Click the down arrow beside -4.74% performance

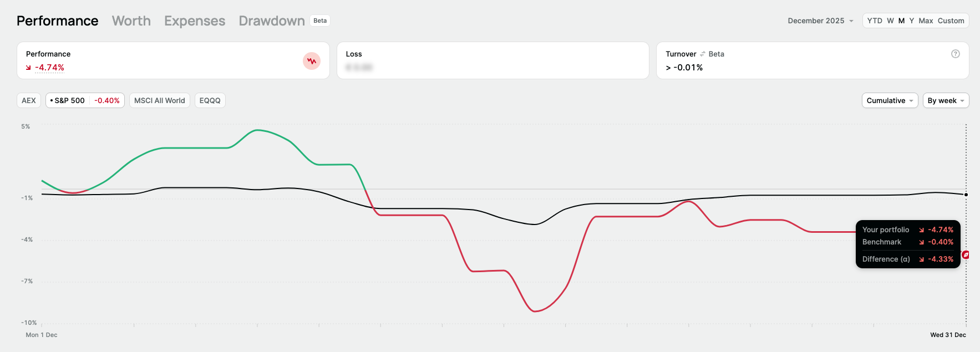pos(28,68)
